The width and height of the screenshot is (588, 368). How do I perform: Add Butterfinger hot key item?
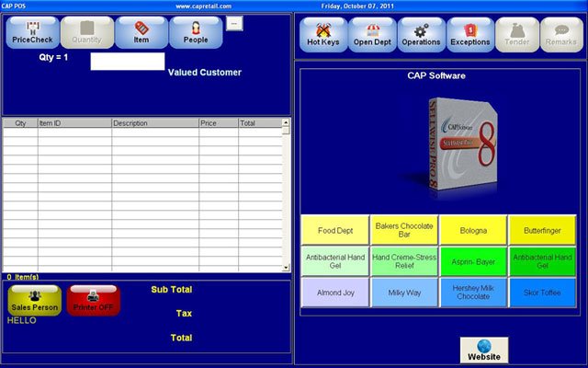(x=542, y=230)
